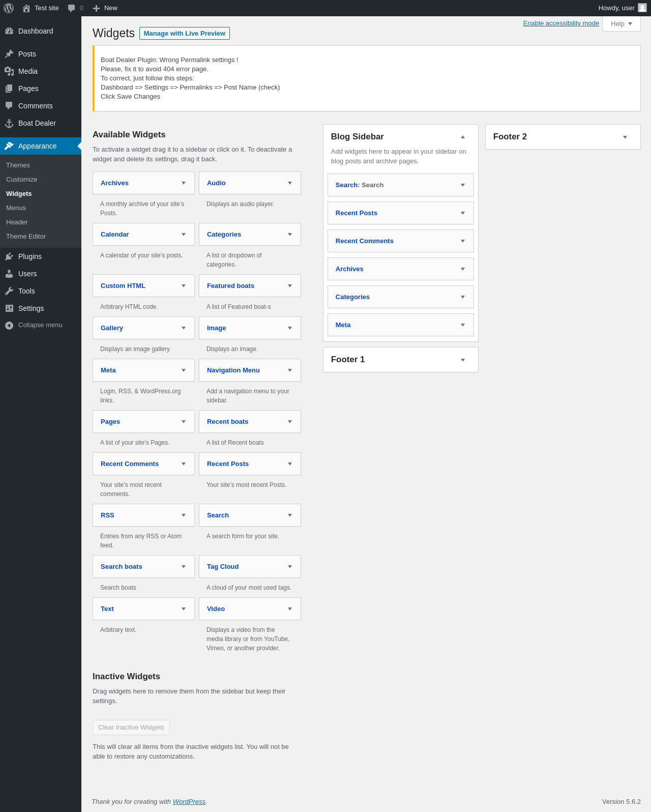Image resolution: width=651 pixels, height=812 pixels.
Task: Select the Image widget title
Action: tap(216, 328)
